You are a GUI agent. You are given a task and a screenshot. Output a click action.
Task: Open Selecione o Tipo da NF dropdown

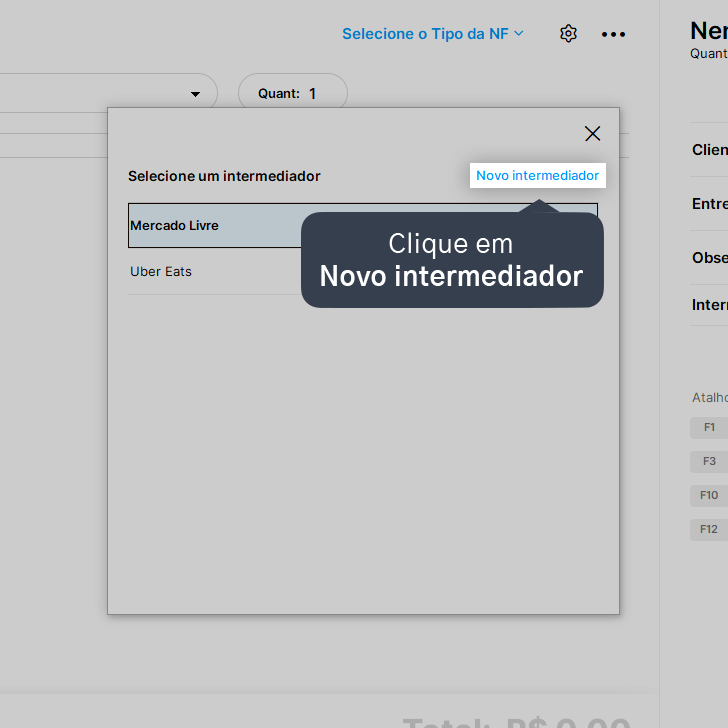(433, 34)
